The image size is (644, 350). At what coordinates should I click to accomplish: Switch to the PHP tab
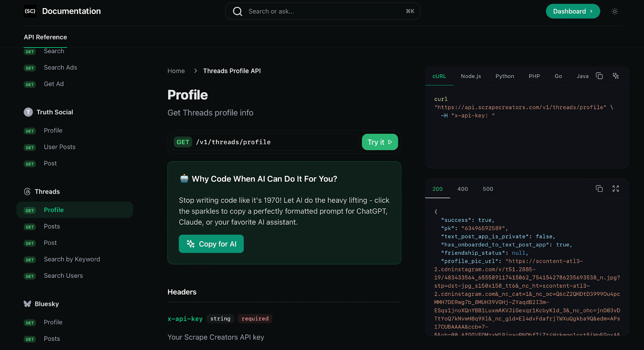click(x=534, y=76)
